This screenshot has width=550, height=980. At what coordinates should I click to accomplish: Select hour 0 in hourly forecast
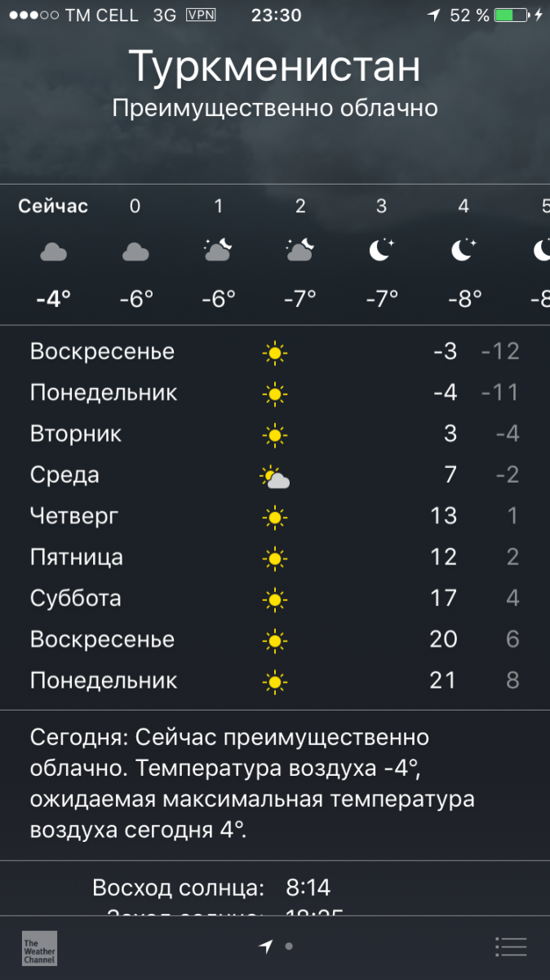coord(135,252)
